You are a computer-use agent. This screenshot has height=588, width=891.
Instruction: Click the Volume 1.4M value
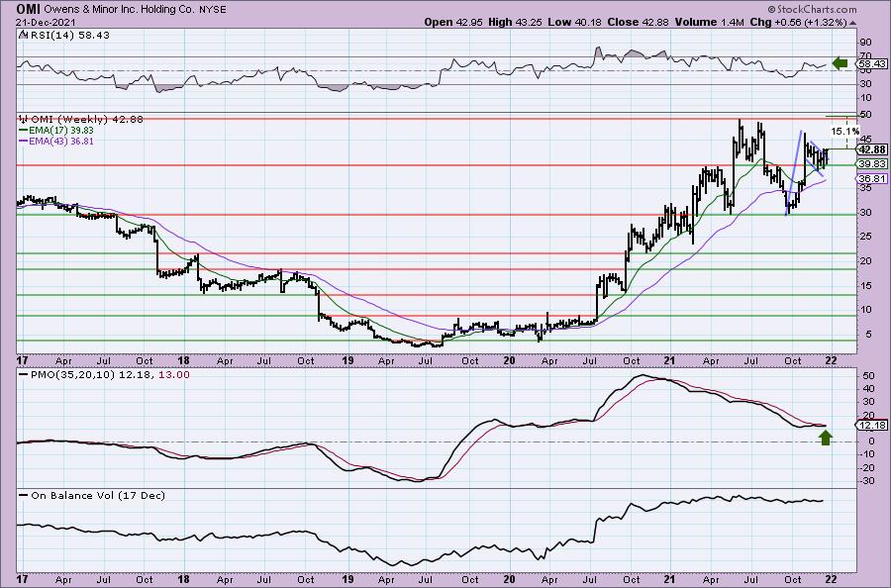pos(709,22)
